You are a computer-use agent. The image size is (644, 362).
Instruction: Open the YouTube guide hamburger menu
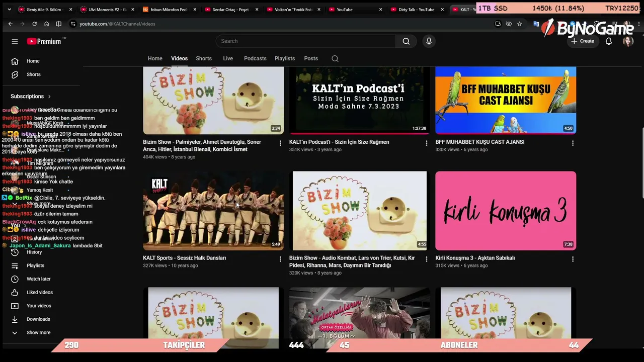15,41
